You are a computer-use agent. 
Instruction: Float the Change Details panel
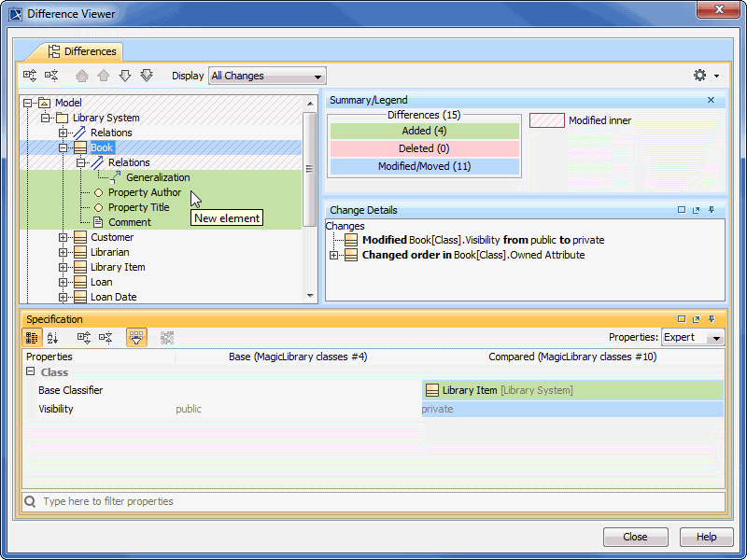coord(697,210)
